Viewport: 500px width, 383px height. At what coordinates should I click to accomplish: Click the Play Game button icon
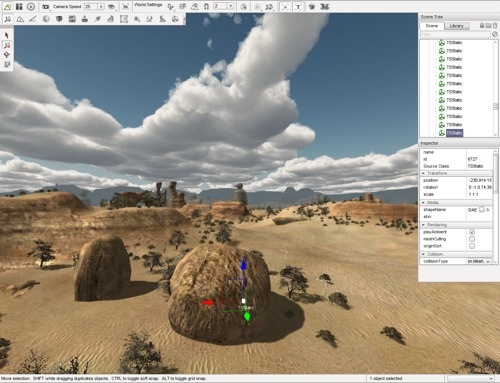point(31,6)
